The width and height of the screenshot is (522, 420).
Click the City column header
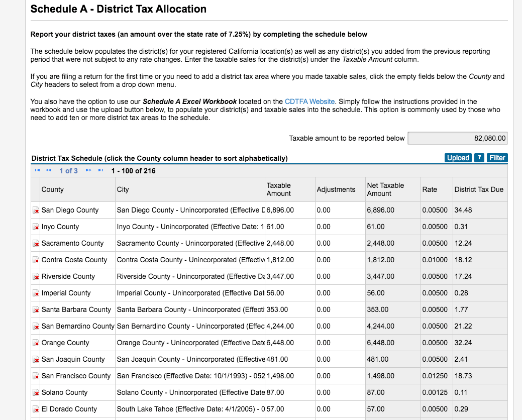point(123,189)
